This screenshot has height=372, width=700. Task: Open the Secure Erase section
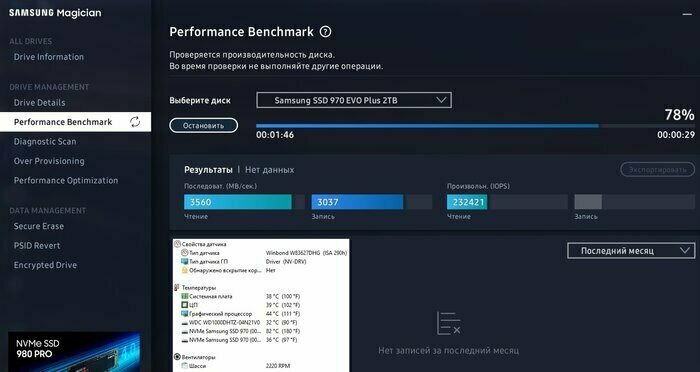point(39,226)
